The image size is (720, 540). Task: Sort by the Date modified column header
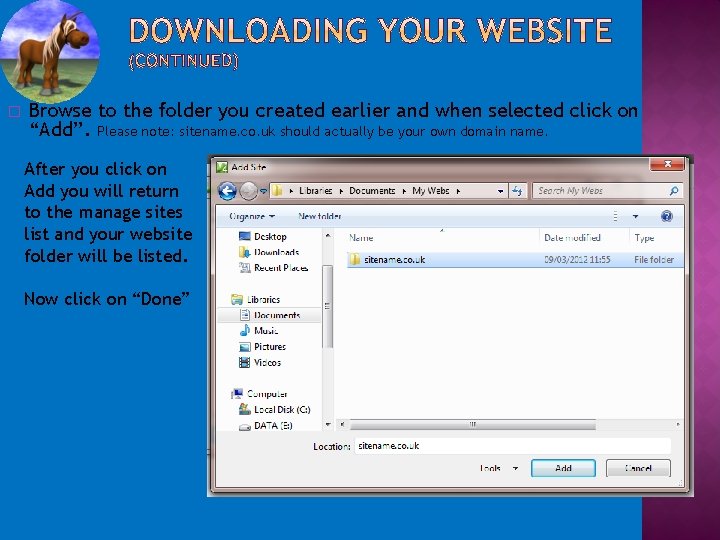pyautogui.click(x=572, y=238)
